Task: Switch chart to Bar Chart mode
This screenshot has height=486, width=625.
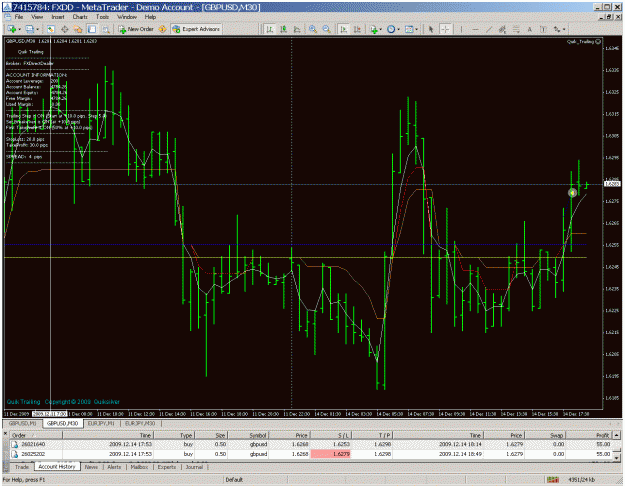Action: [270, 29]
